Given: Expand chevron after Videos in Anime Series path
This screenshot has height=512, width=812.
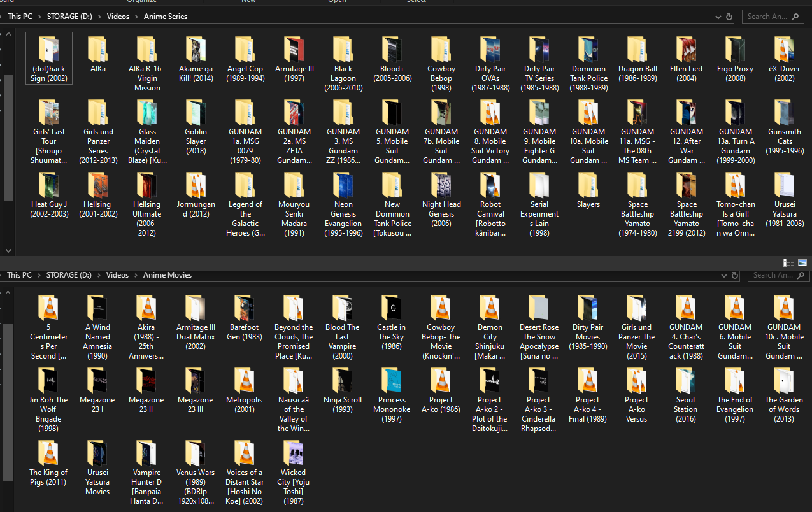Looking at the screenshot, I should [136, 17].
